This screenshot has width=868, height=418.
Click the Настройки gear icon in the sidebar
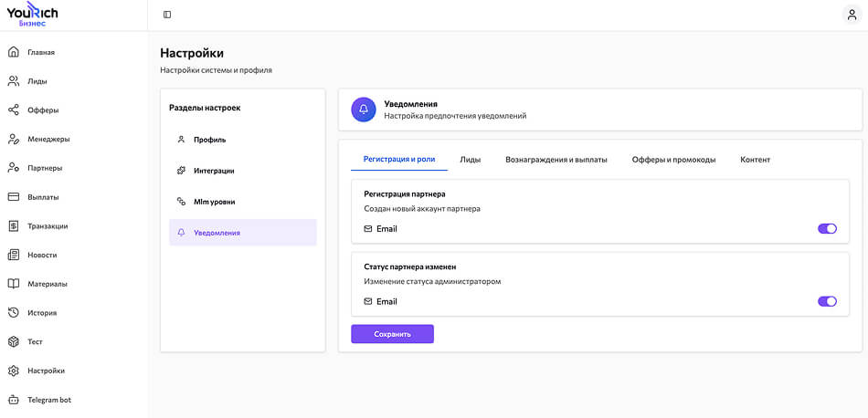tap(14, 371)
